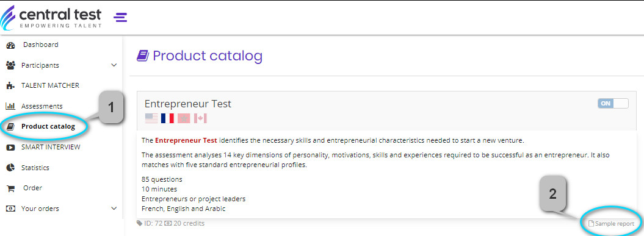Click the Participants people icon
This screenshot has width=644, height=236.
point(10,65)
